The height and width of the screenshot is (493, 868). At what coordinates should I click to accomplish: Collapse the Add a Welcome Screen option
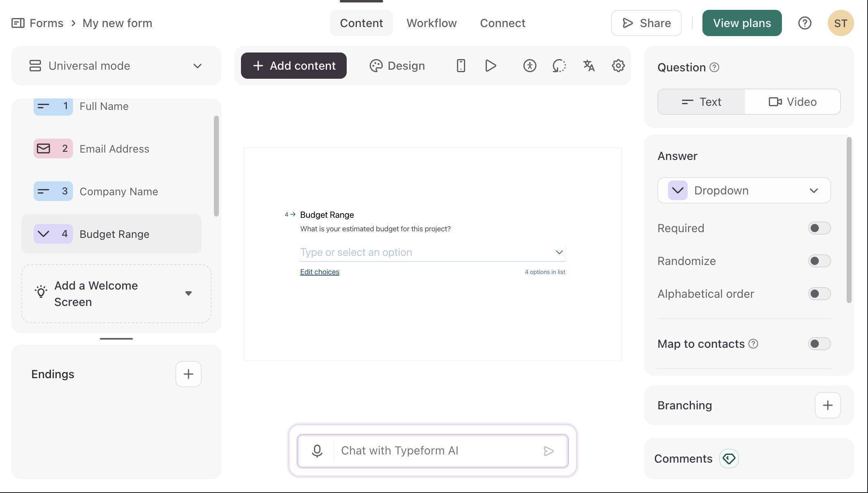click(189, 293)
